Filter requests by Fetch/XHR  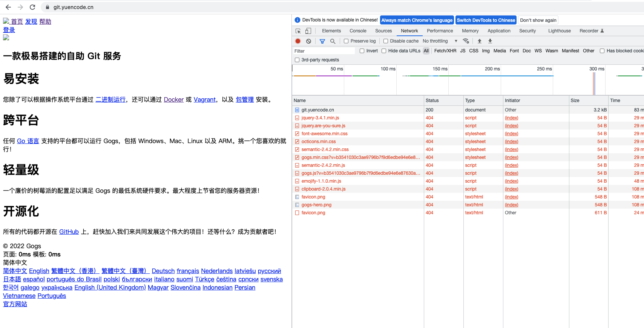click(445, 51)
